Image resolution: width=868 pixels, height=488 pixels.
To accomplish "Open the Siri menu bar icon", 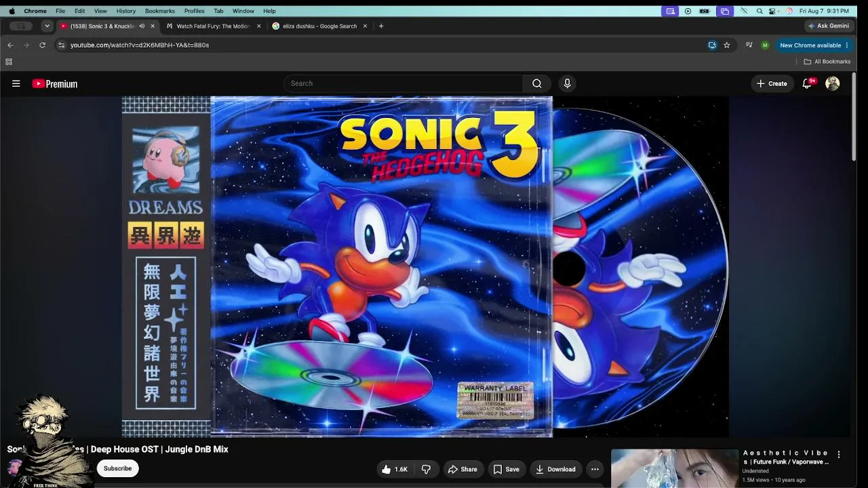I will point(789,11).
